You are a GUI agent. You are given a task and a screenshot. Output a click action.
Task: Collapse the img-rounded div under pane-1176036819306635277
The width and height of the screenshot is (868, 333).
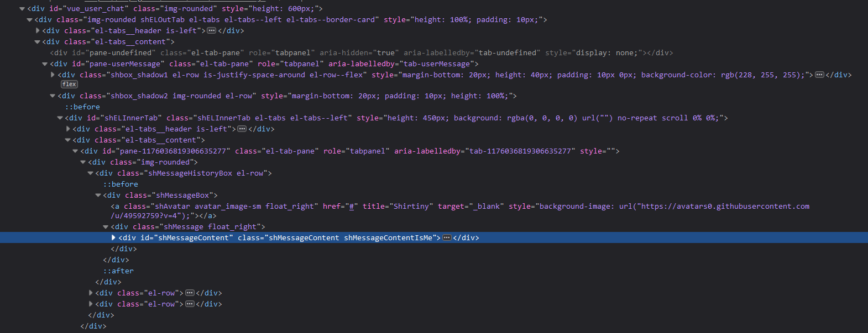[x=83, y=162]
